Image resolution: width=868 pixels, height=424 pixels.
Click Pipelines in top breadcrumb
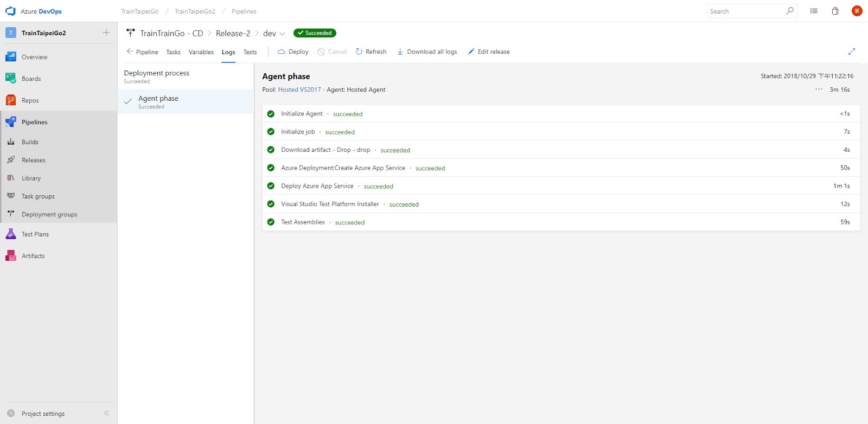click(x=244, y=11)
